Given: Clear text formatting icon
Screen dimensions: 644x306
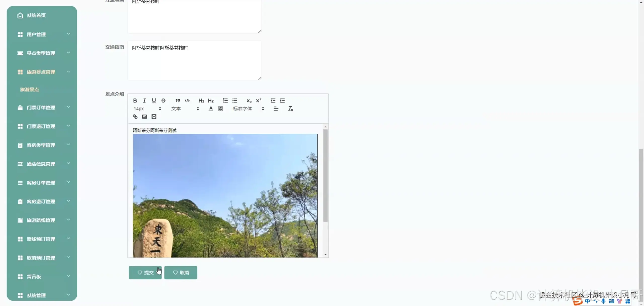Looking at the screenshot, I should [x=290, y=109].
